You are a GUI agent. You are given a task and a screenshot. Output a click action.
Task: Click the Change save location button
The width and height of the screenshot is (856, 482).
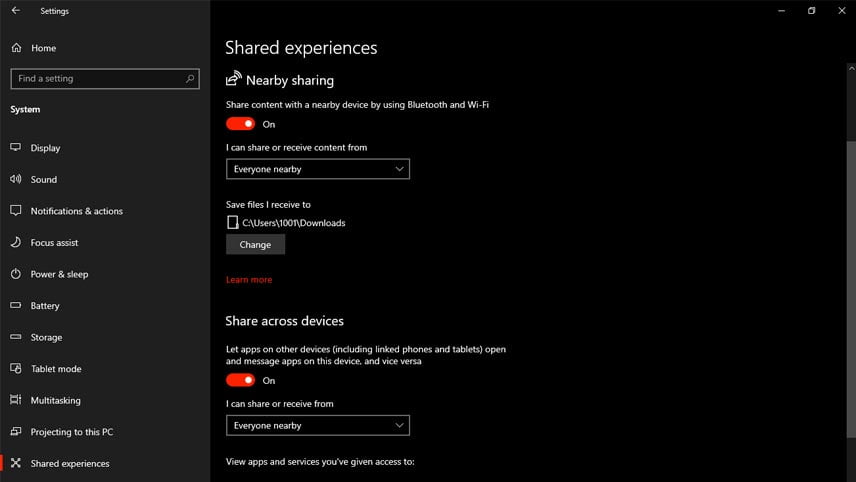(x=255, y=245)
